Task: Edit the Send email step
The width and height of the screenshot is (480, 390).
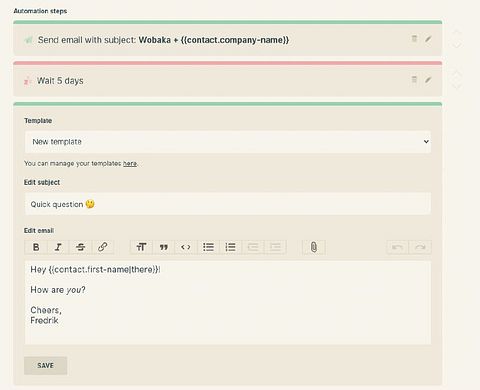Action: [x=428, y=39]
